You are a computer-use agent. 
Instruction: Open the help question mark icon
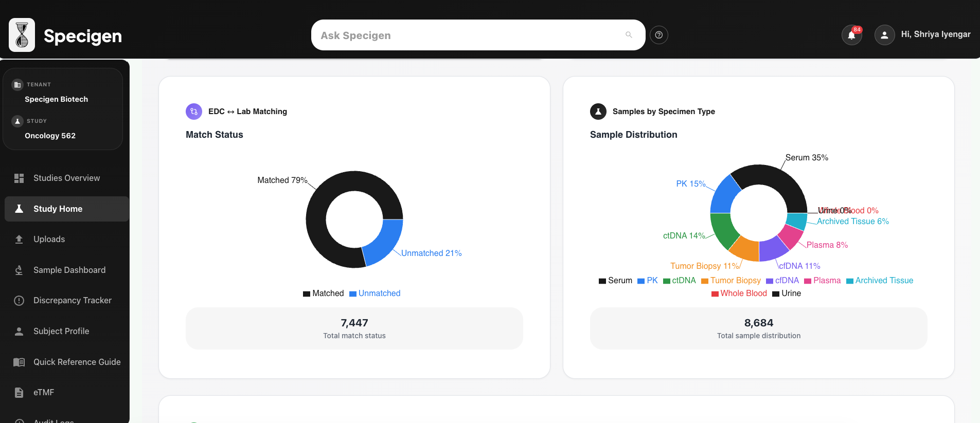click(x=658, y=35)
